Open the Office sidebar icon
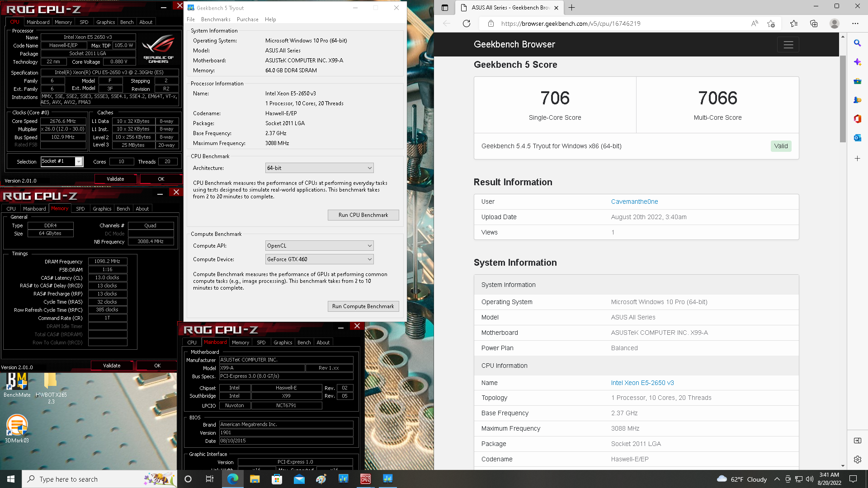Viewport: 868px width, 488px height. (857, 119)
